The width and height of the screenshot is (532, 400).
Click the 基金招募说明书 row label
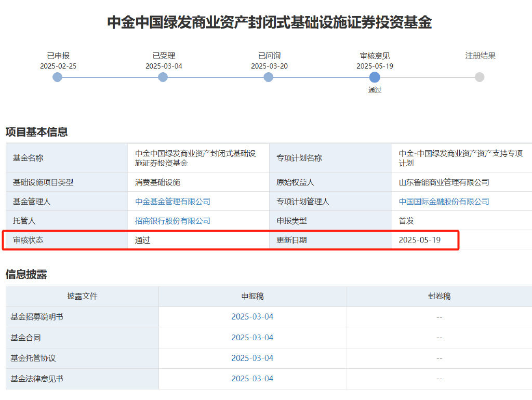[37, 317]
